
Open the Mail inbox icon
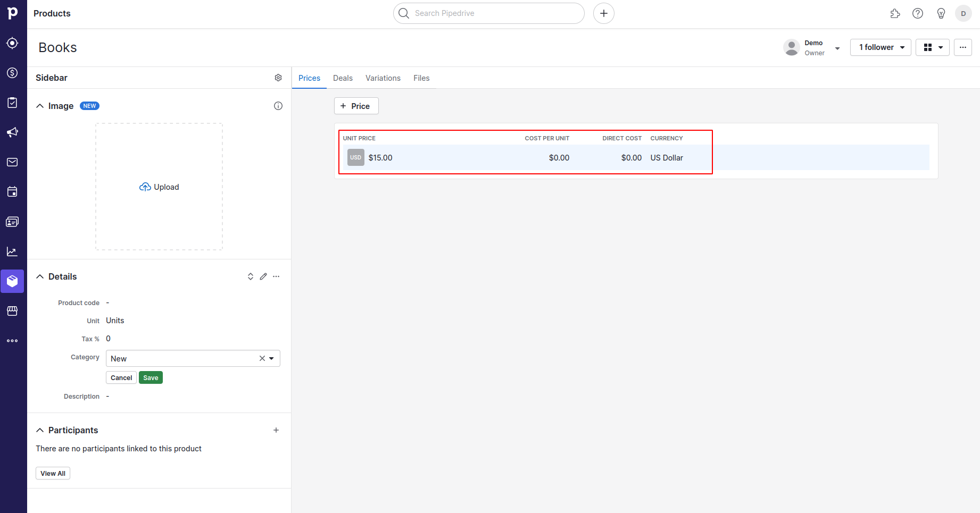point(12,162)
